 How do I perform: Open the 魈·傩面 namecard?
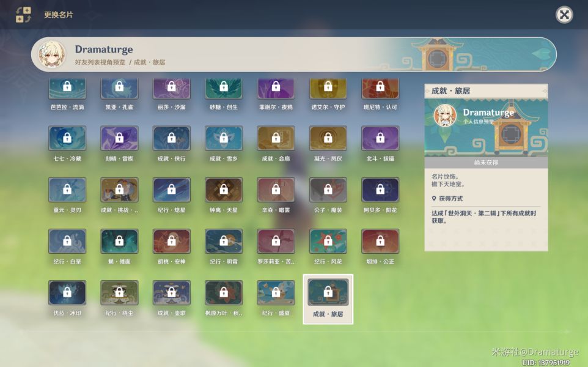119,241
